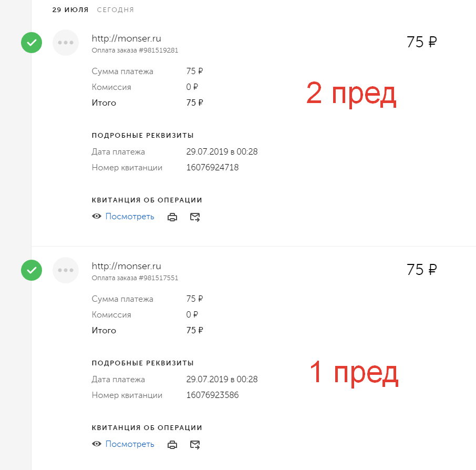Screen dimensions: 476x470
Task: Select receipt number 16076923586
Action: pos(212,395)
